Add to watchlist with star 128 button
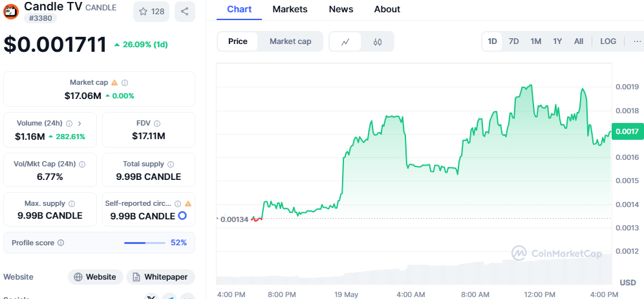The width and height of the screenshot is (644, 299). tap(151, 12)
